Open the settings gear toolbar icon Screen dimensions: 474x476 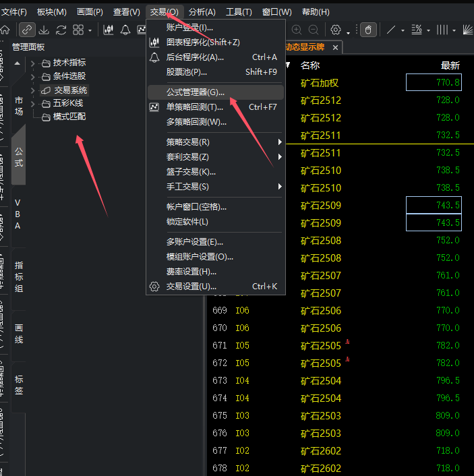[336, 30]
